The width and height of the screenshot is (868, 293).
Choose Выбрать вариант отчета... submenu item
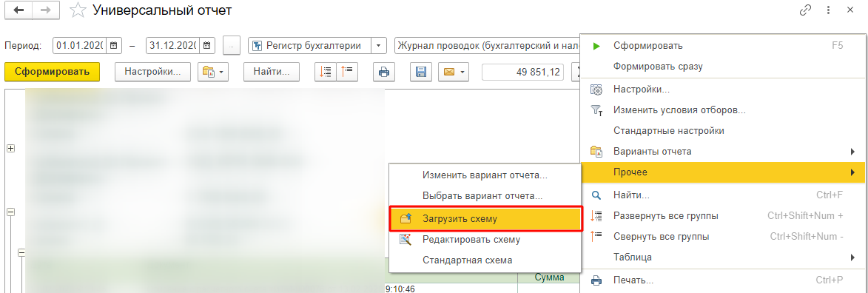[x=485, y=196]
